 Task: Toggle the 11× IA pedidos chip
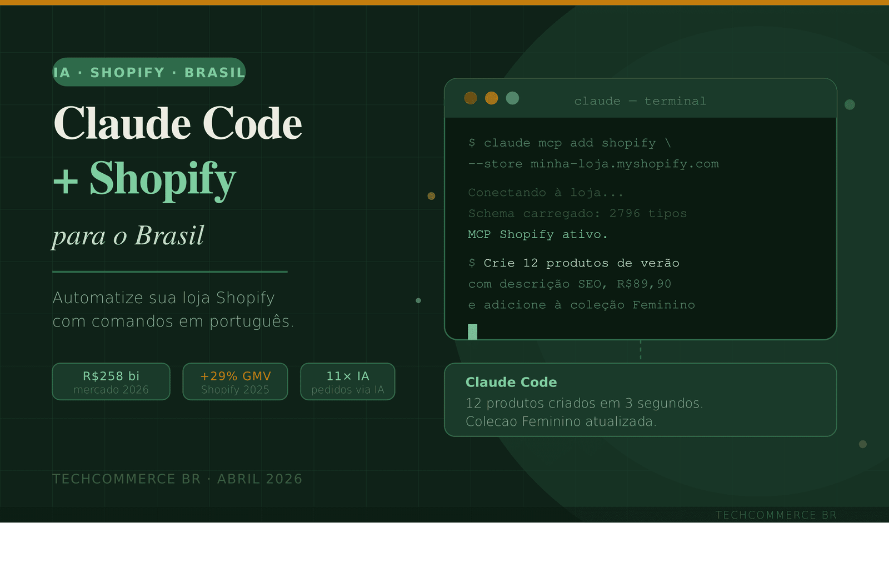347,381
